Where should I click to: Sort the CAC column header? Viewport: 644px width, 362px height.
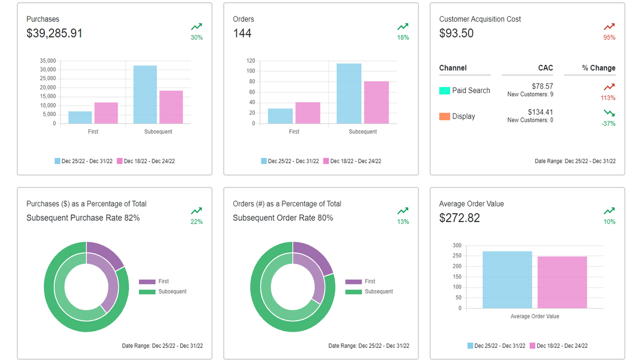click(546, 68)
